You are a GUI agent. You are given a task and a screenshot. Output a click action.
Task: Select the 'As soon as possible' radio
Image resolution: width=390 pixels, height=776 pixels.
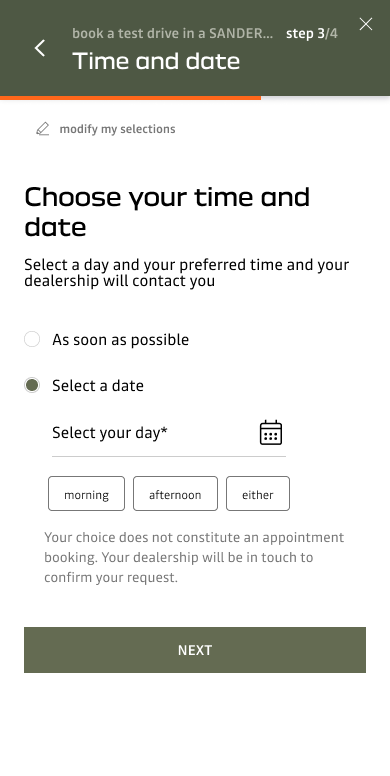(x=32, y=340)
